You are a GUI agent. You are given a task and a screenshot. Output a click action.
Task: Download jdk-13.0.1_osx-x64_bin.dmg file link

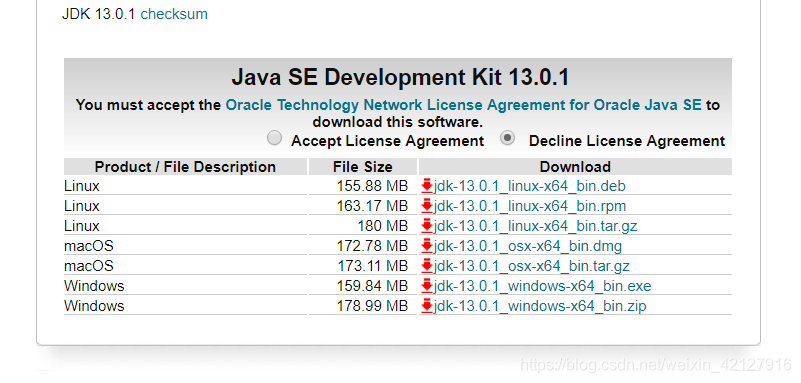click(x=528, y=246)
